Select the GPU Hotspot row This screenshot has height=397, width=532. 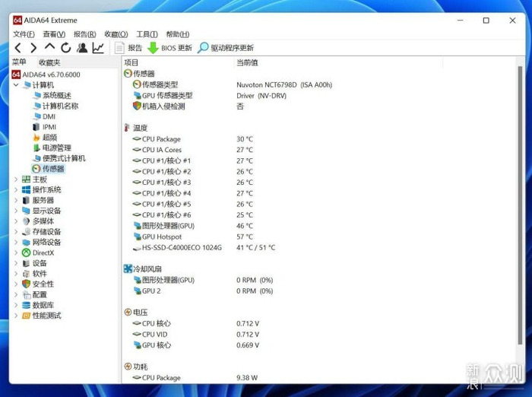pos(193,237)
